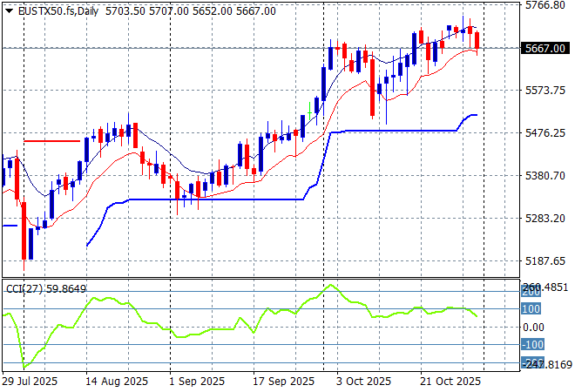Click the 29 Jul 2025 date label
575x392 pixels.
31,382
